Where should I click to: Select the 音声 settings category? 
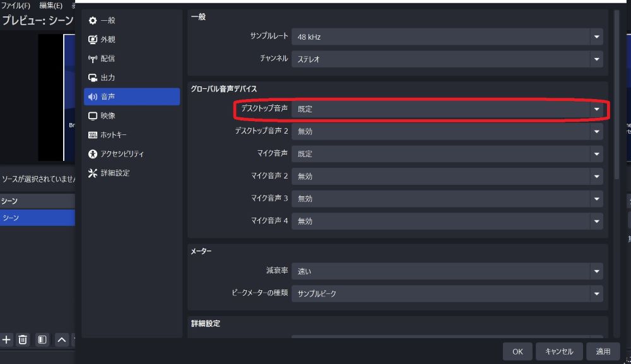pyautogui.click(x=132, y=97)
